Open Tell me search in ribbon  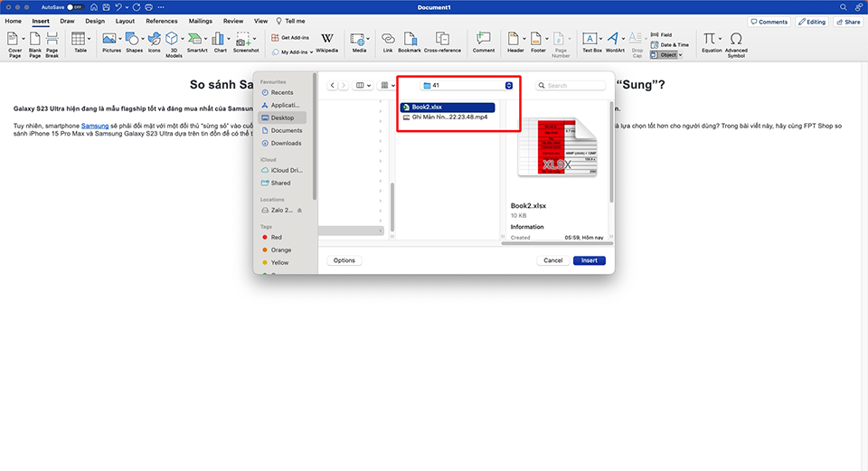[290, 21]
